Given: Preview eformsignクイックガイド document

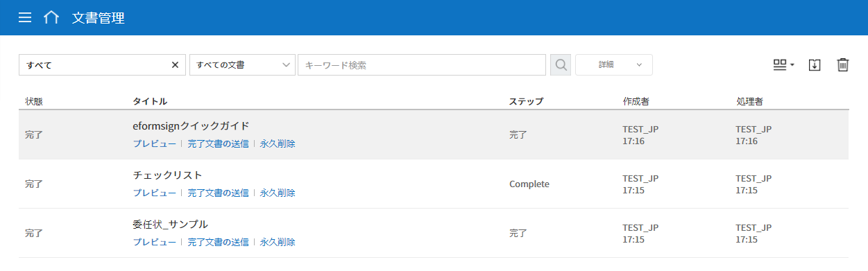Looking at the screenshot, I should pyautogui.click(x=154, y=144).
